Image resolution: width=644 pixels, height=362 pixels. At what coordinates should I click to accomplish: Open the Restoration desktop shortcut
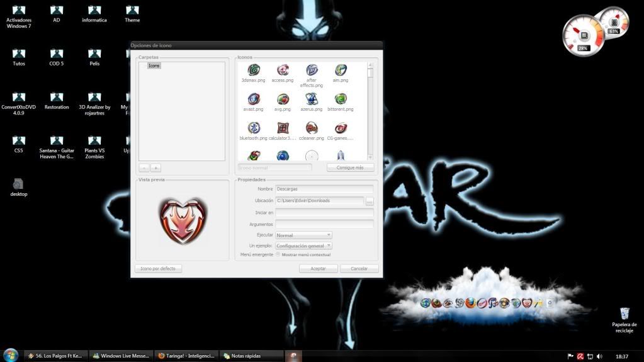point(57,101)
